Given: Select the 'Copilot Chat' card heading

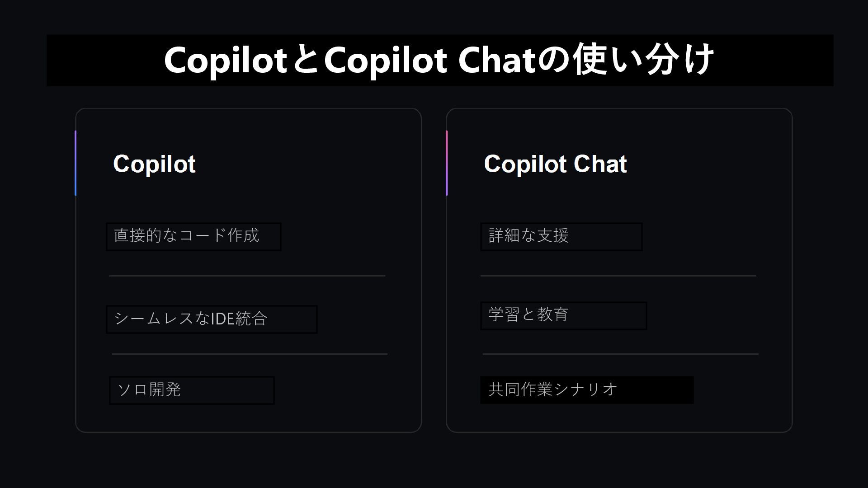Looking at the screenshot, I should (x=555, y=164).
